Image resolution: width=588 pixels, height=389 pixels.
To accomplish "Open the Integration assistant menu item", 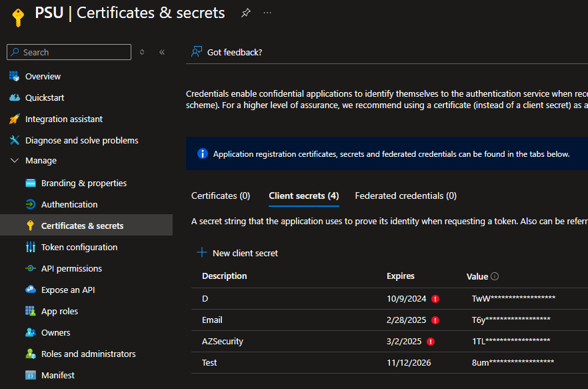I will click(64, 119).
